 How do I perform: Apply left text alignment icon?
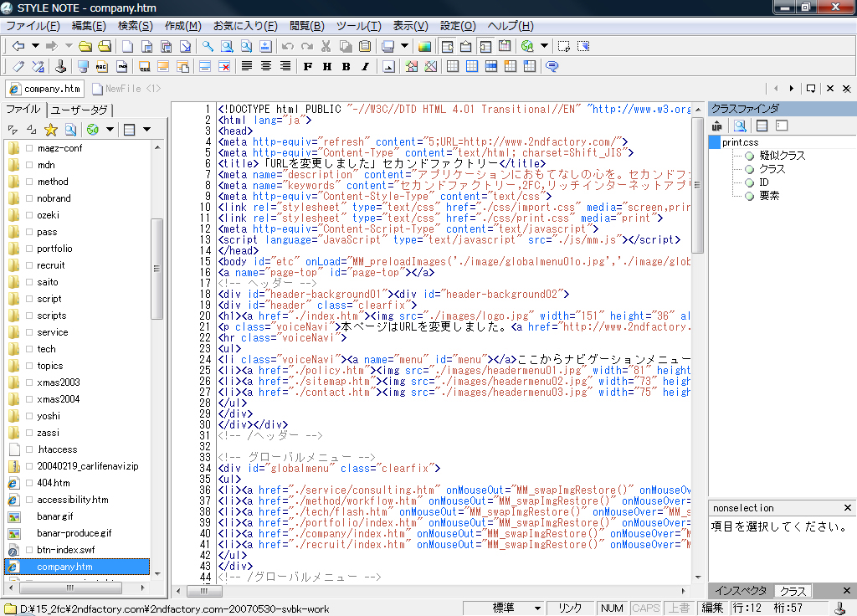(247, 67)
